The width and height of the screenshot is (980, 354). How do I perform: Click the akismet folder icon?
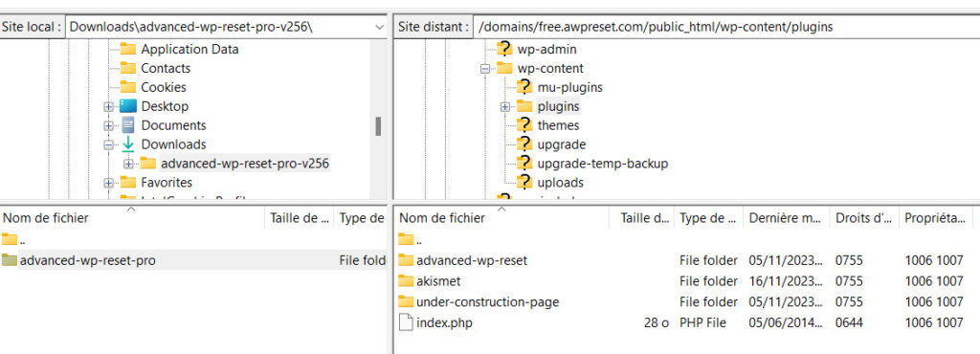[x=406, y=281]
